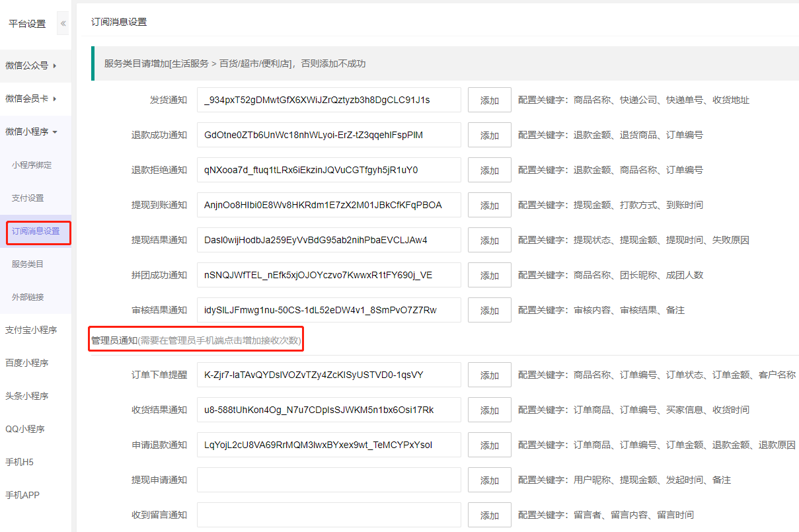The height and width of the screenshot is (532, 799).
Task: Open 外部链接 in the sidebar
Action: pyautogui.click(x=28, y=297)
